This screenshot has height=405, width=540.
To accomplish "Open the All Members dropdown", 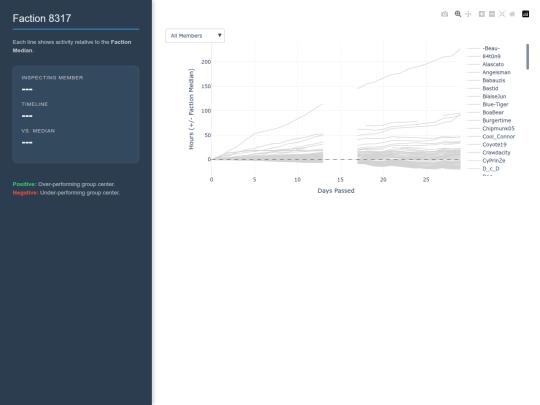I will pyautogui.click(x=195, y=35).
